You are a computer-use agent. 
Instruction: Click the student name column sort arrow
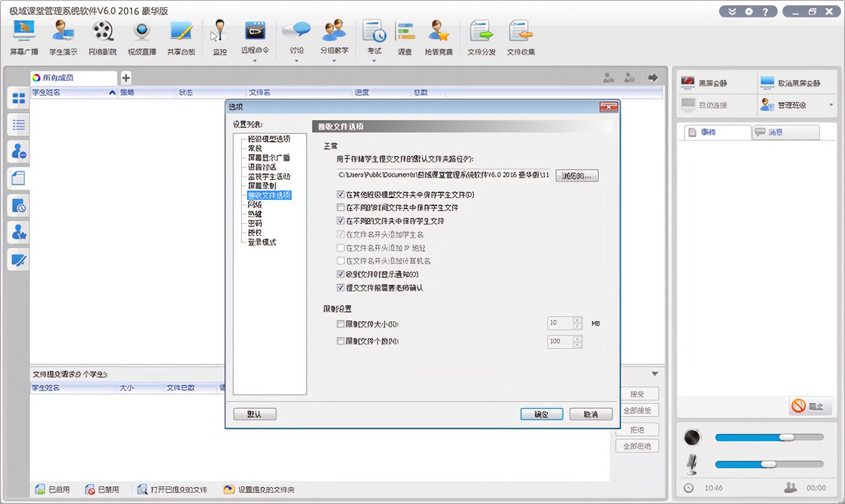[x=112, y=93]
